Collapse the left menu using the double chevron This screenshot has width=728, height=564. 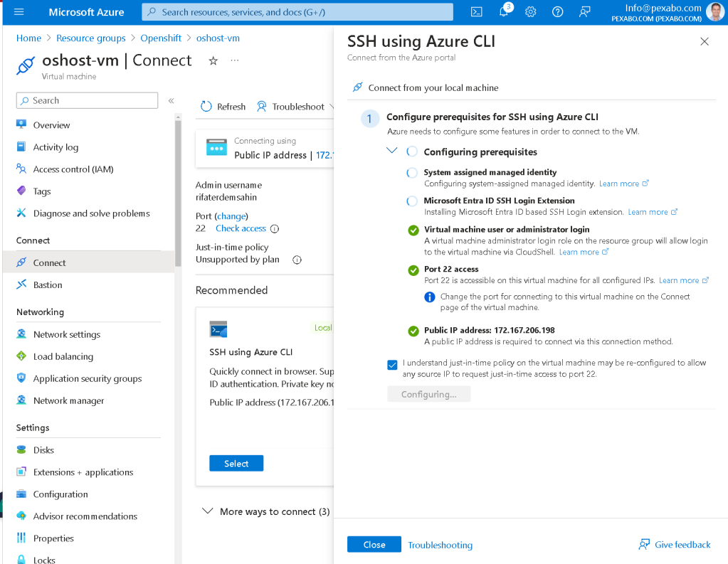click(172, 101)
